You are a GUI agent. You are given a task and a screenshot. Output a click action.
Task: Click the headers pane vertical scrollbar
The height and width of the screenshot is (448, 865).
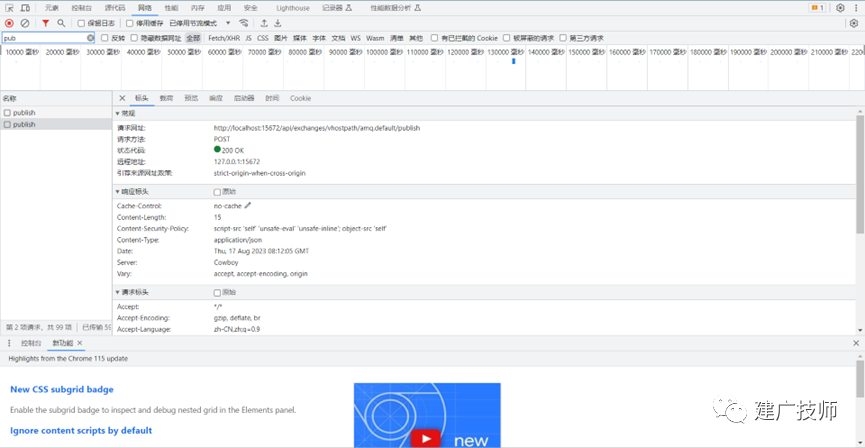point(860,174)
